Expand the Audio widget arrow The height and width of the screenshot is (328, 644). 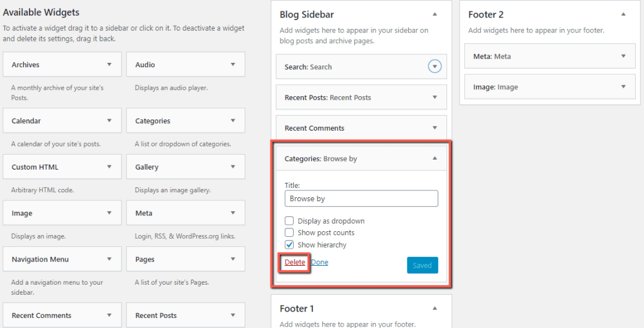pyautogui.click(x=233, y=65)
